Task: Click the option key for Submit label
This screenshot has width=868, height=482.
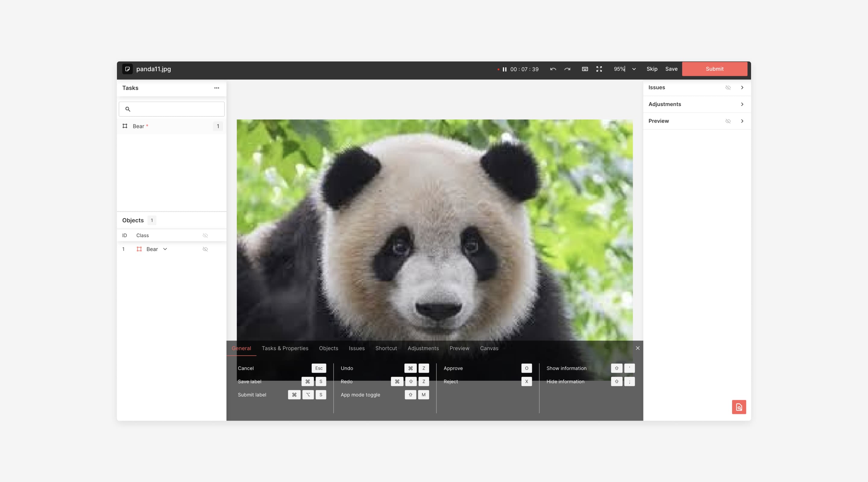Action: [x=308, y=395]
